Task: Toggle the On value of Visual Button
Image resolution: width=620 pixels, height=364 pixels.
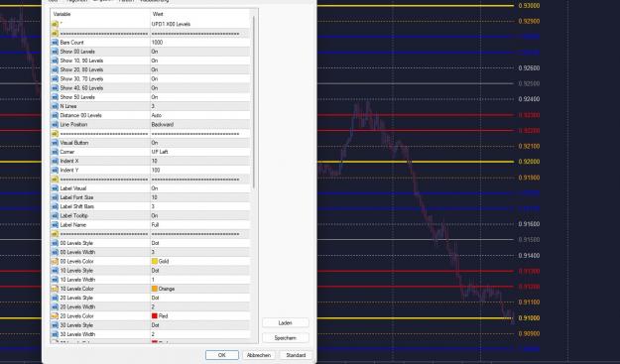Action: (155, 143)
